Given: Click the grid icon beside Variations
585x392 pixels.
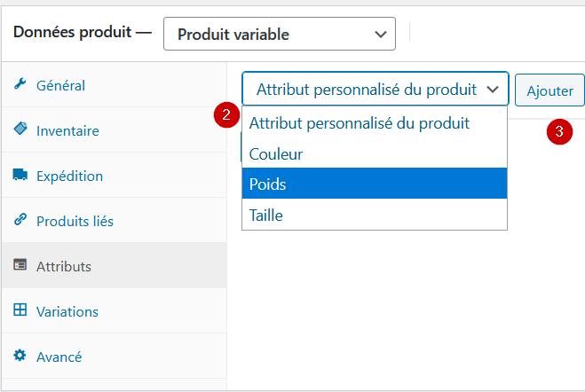Looking at the screenshot, I should point(20,310).
